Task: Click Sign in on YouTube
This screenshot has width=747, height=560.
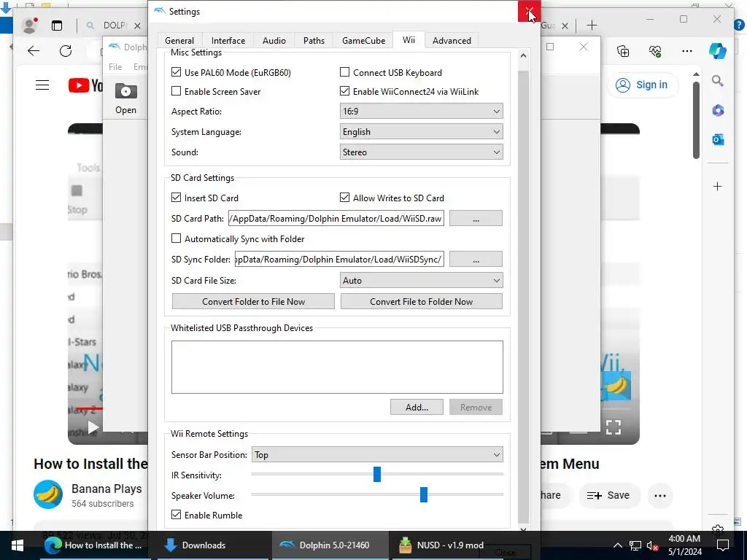Action: point(643,85)
